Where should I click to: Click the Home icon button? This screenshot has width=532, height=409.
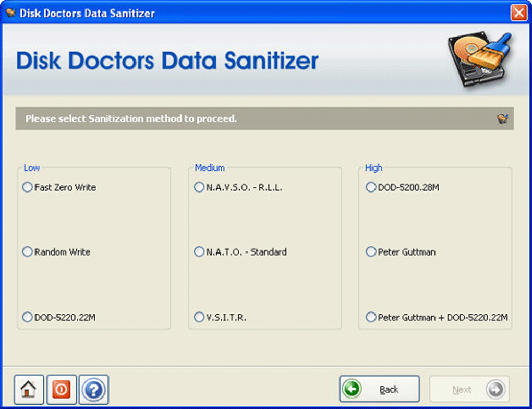28,388
